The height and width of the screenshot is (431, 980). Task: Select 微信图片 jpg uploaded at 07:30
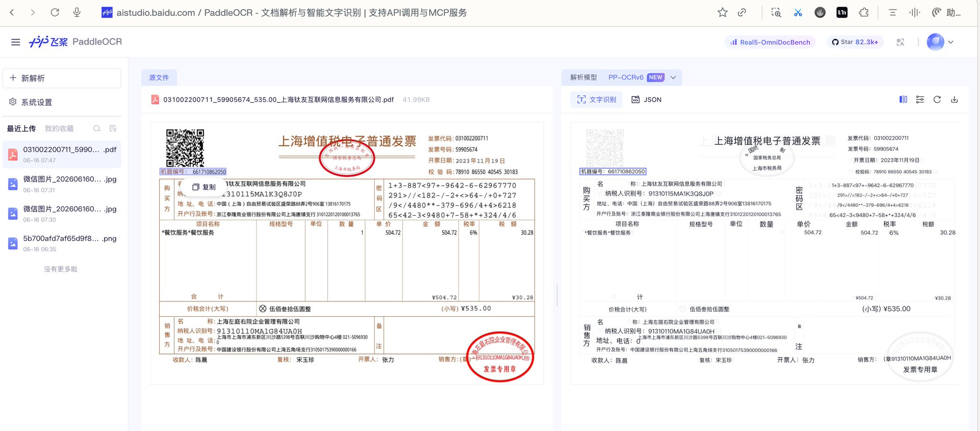click(62, 214)
